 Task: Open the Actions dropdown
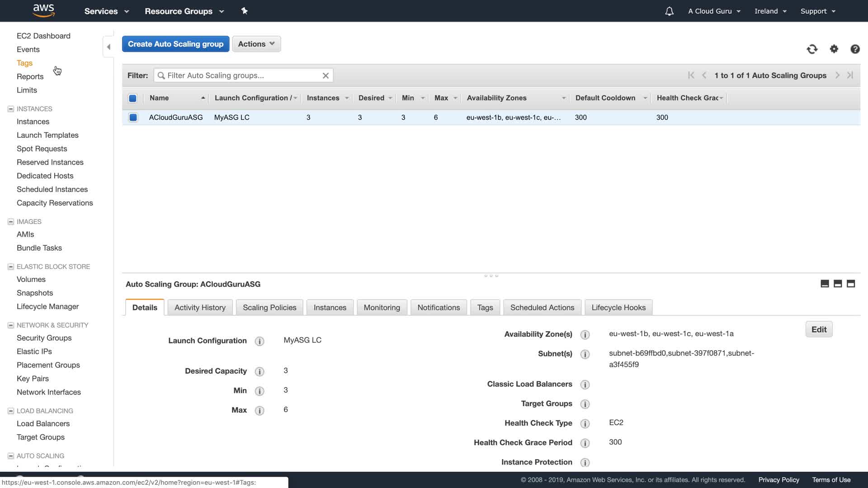pyautogui.click(x=256, y=44)
